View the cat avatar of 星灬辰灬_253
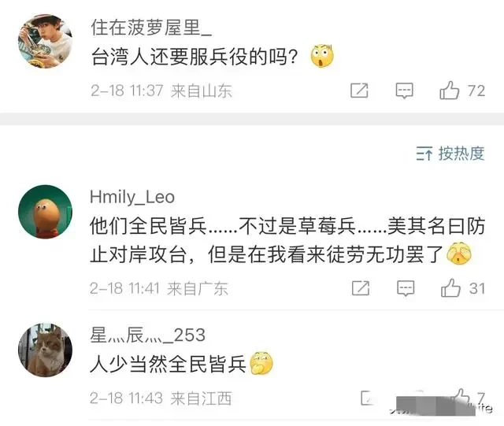Screen dimensions: 504x426 (46, 350)
